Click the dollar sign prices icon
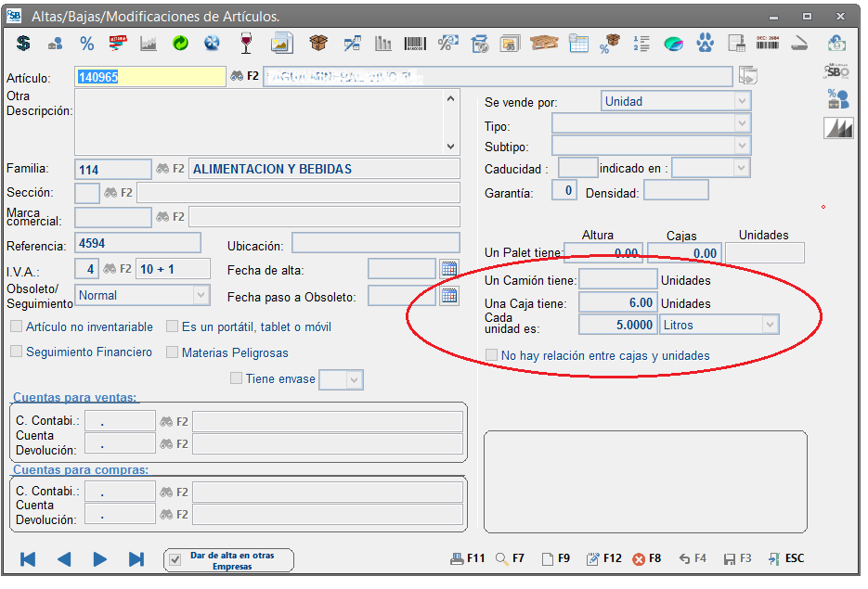Viewport: 868px width, 589px height. [x=23, y=44]
